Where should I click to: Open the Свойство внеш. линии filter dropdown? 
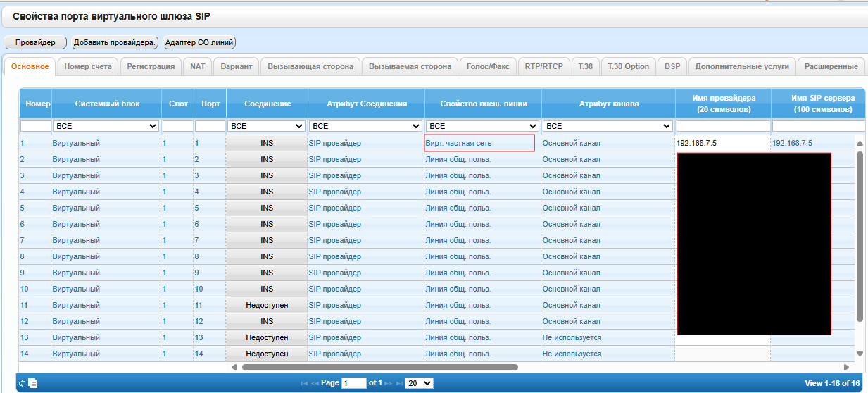tap(483, 126)
